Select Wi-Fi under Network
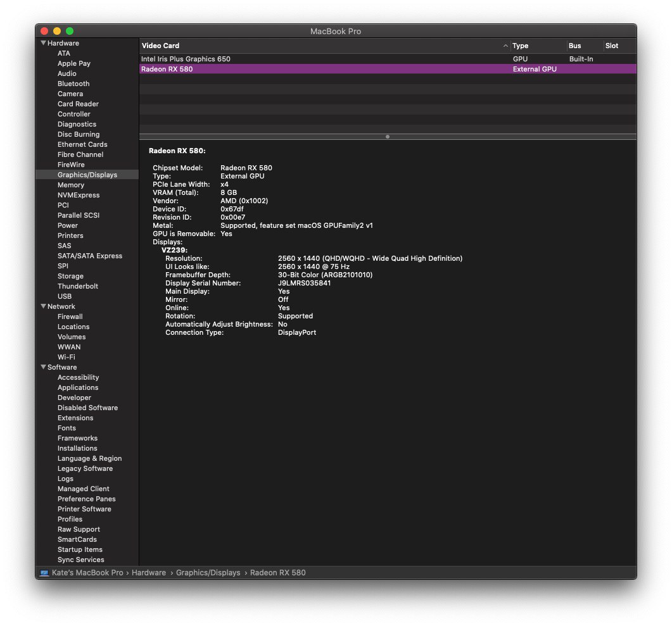This screenshot has width=672, height=626. tap(66, 357)
